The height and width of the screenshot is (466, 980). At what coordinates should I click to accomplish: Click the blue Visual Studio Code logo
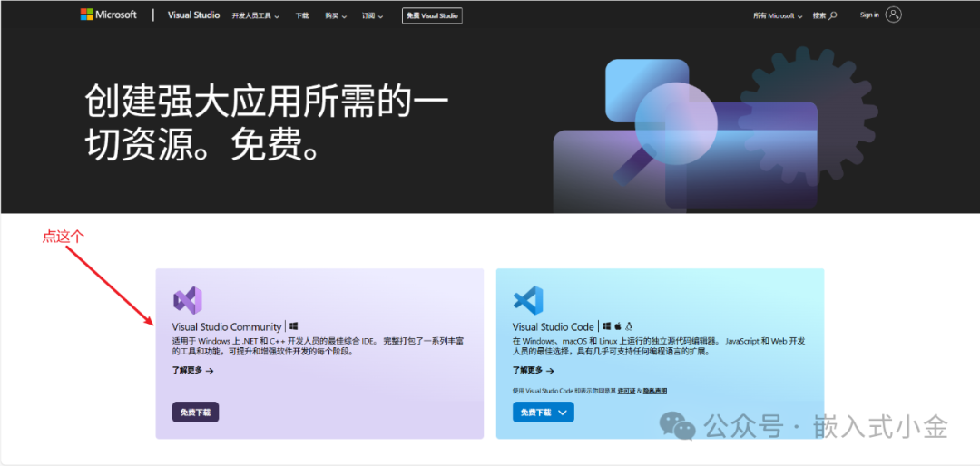(x=528, y=300)
